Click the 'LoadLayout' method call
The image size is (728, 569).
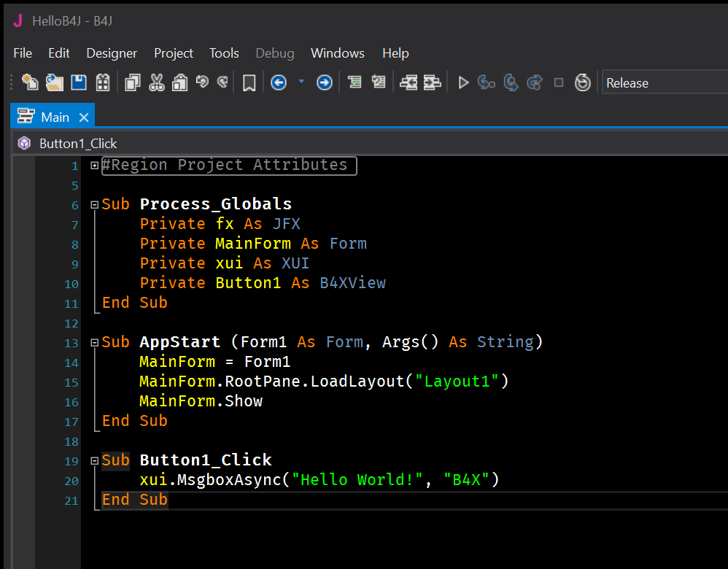coord(357,382)
